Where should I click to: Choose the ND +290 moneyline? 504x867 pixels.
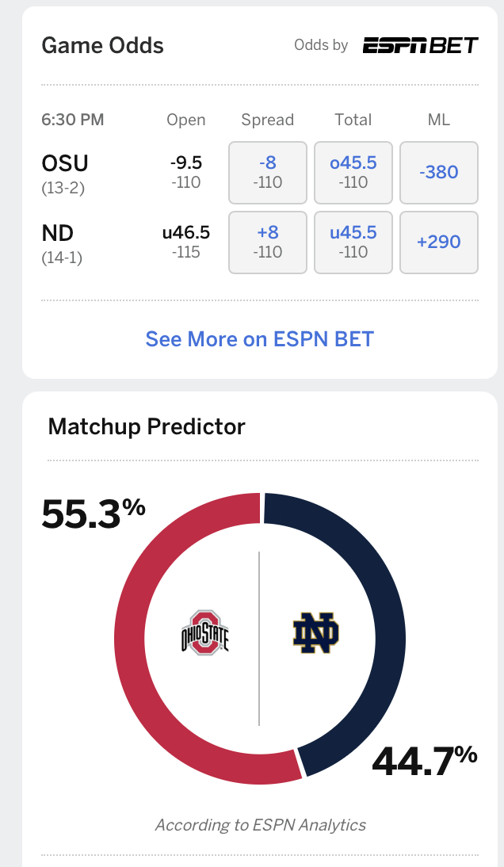click(438, 242)
